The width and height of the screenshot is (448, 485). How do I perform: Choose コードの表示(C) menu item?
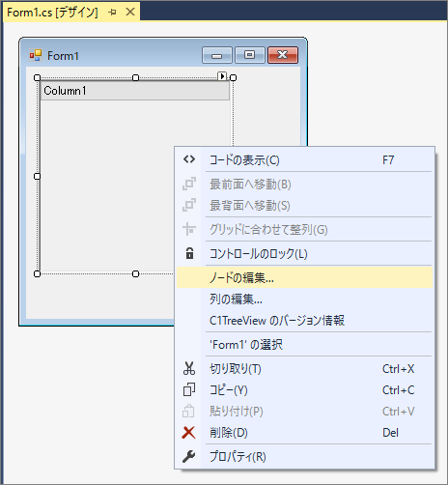pos(304,159)
